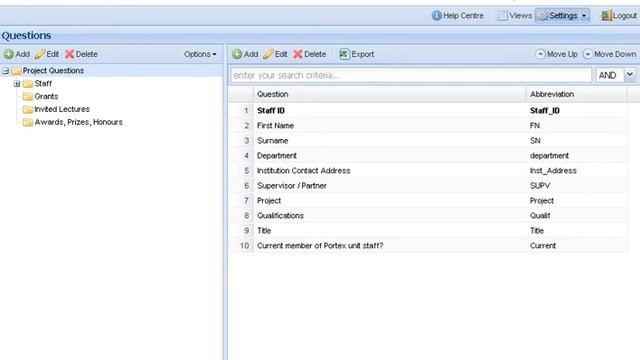Open the Help Centre

pos(457,16)
